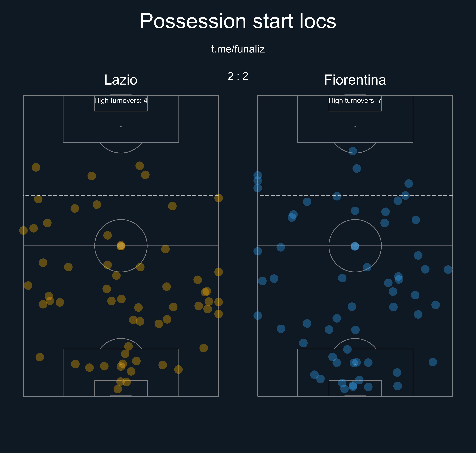Click the yellow dot on Lazio's far-left edge
Viewport: 476px width, 453px height.
(x=23, y=230)
